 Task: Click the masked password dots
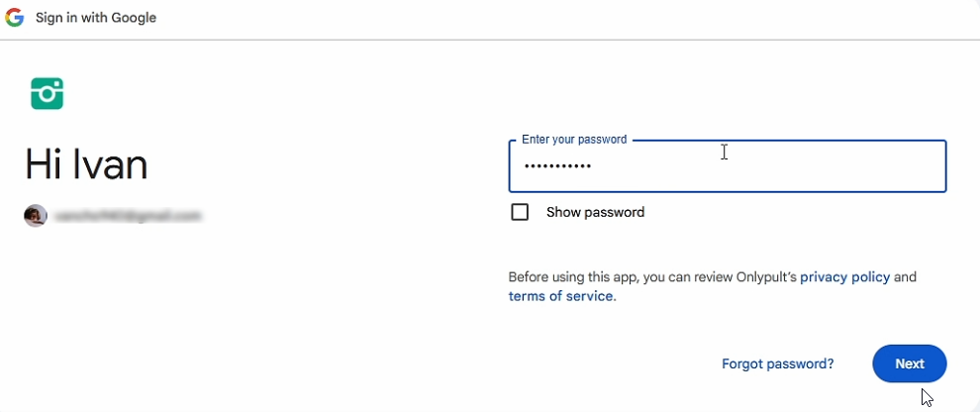[x=557, y=166]
